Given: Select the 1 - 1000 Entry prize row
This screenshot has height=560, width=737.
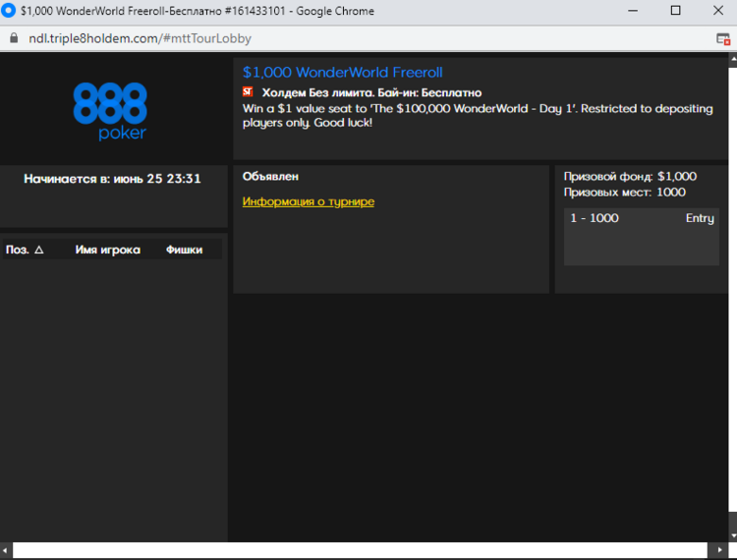Looking at the screenshot, I should (641, 218).
